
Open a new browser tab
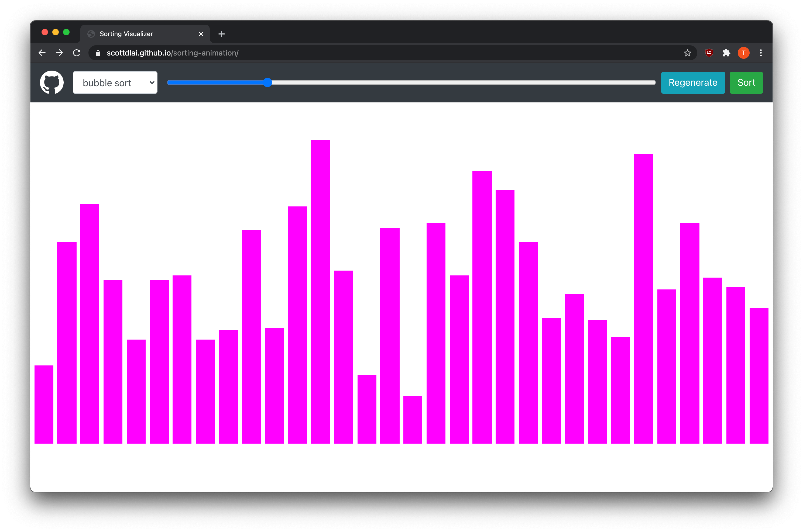pyautogui.click(x=222, y=34)
